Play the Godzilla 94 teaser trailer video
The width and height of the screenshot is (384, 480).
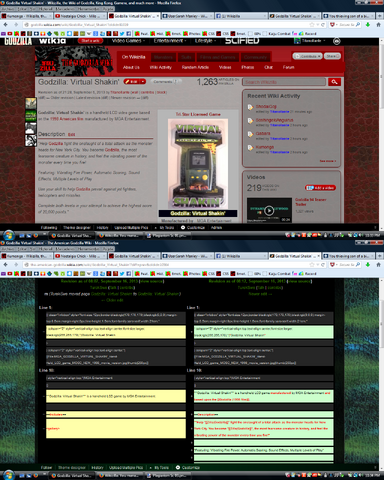click(x=269, y=210)
